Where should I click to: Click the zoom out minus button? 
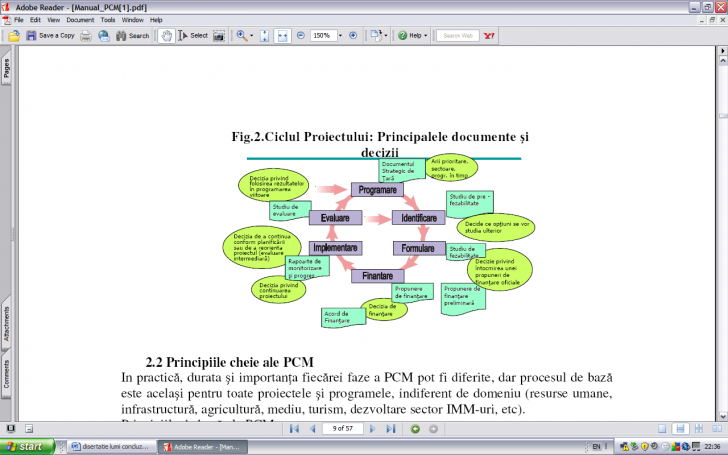click(x=300, y=35)
